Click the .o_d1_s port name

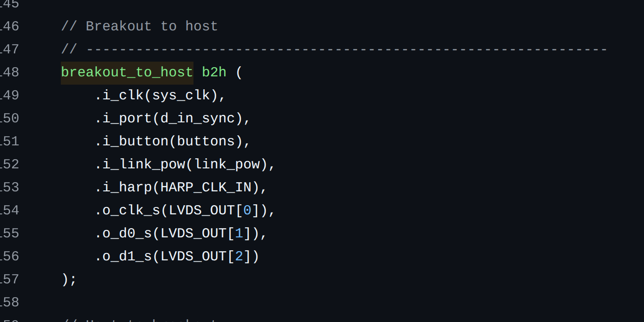tap(123, 257)
